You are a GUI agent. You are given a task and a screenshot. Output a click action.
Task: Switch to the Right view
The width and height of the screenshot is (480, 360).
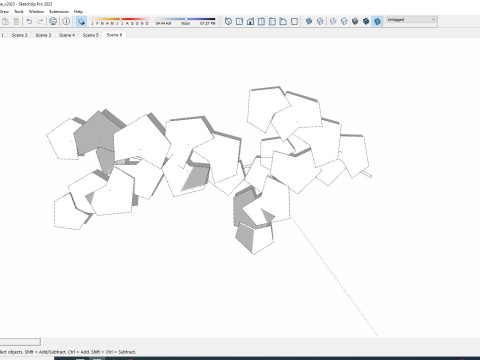click(261, 22)
